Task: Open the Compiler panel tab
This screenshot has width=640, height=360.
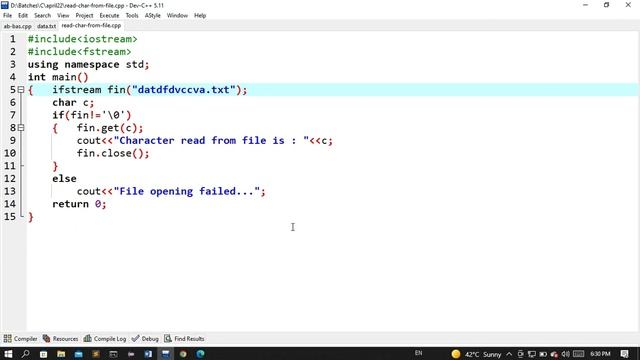Action: [x=20, y=339]
